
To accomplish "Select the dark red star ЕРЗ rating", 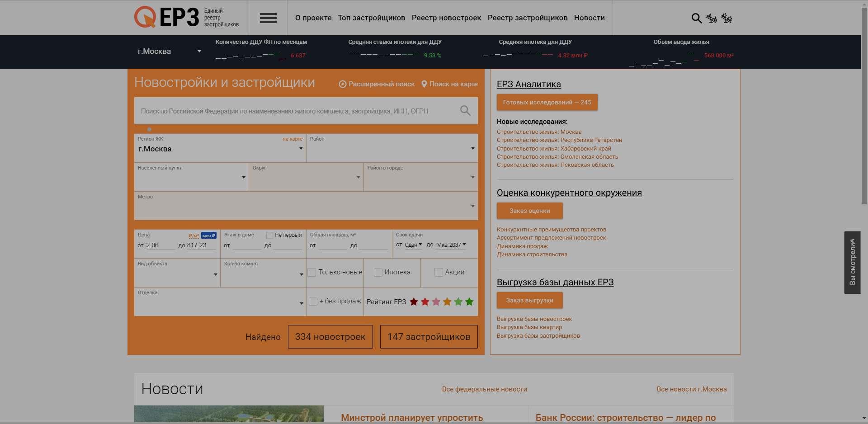I will [x=414, y=302].
